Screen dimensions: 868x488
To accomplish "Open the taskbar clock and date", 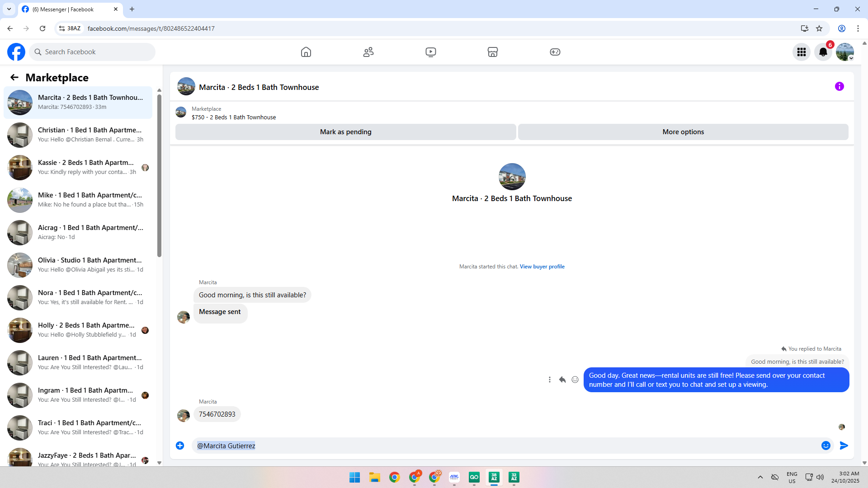I will [845, 477].
